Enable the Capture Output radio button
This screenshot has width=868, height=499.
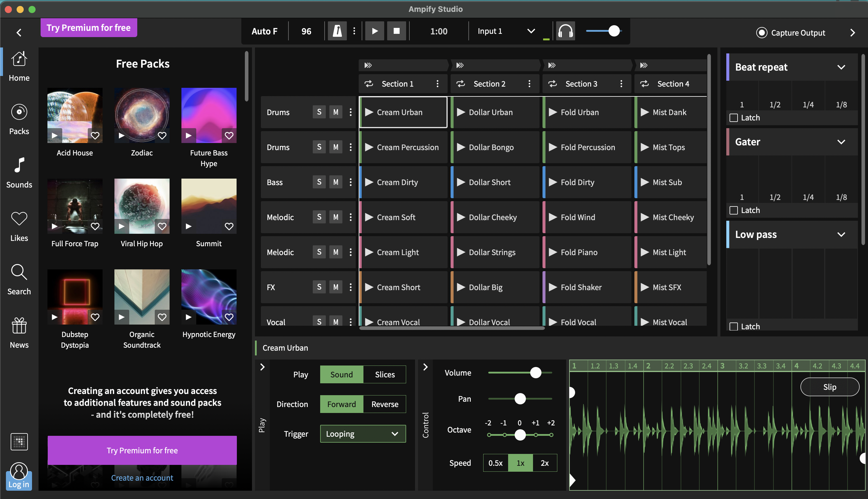tap(762, 33)
